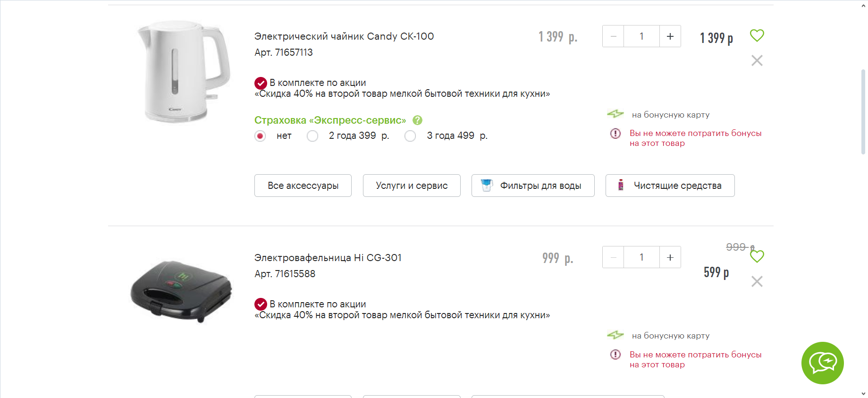Image resolution: width=868 pixels, height=398 pixels.
Task: Choose 3 года 499 р. insurance
Action: [410, 136]
